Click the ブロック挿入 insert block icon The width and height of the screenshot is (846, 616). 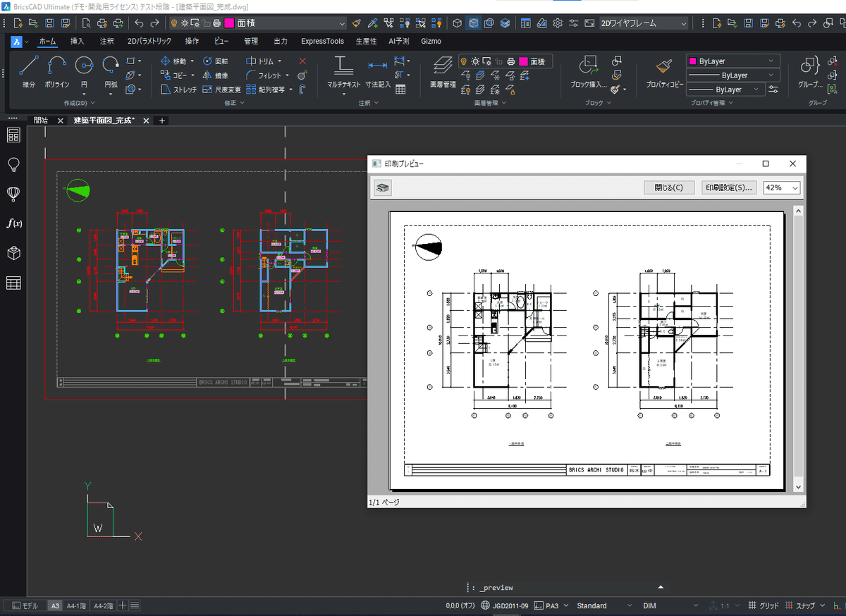588,71
